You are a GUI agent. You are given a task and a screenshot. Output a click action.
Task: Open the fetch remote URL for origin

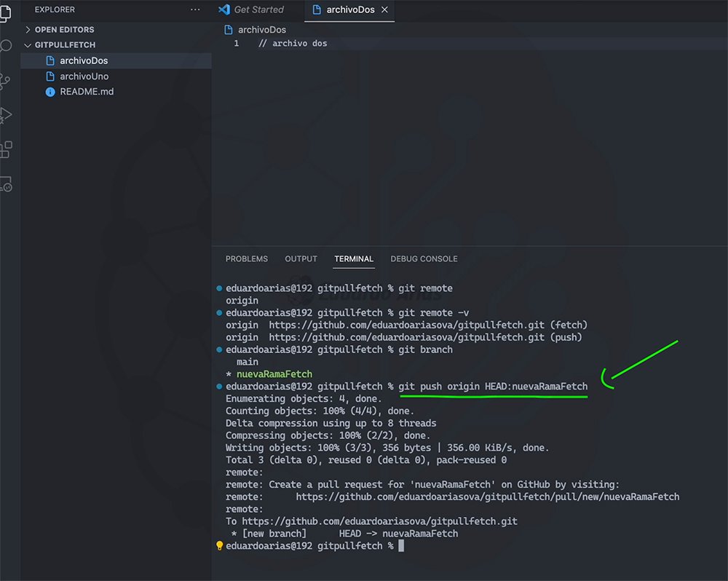tap(406, 325)
